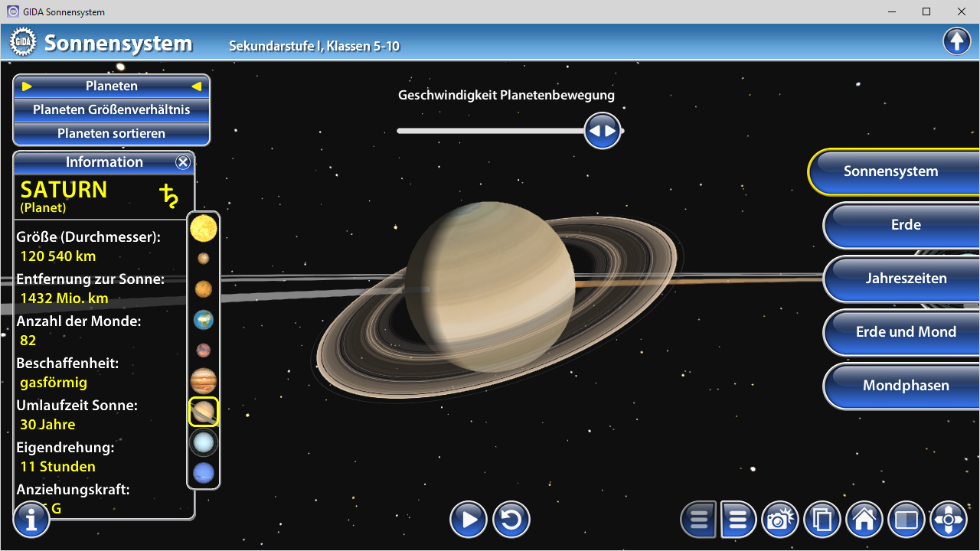Click the blue info button

(31, 520)
